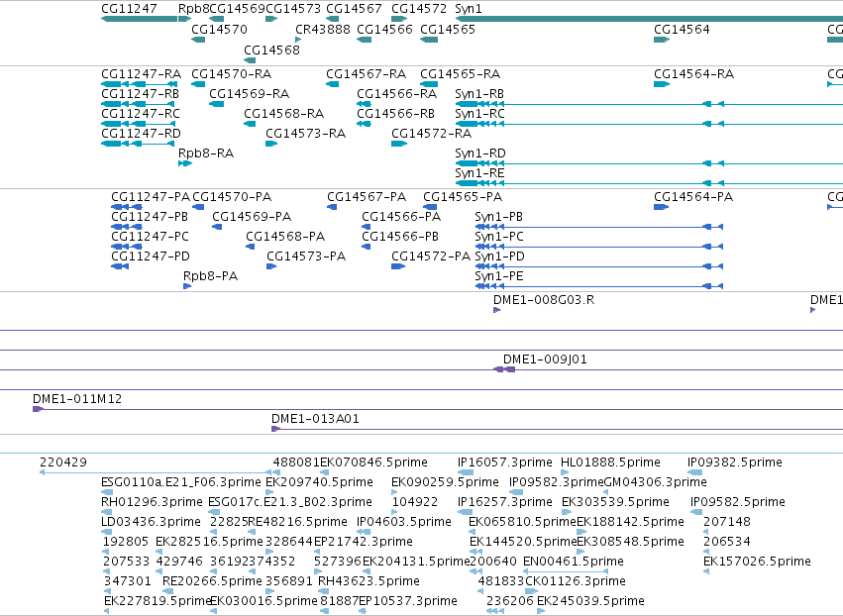This screenshot has width=843, height=616.
Task: Click the EN00461.5prime EST label
Action: click(x=574, y=562)
